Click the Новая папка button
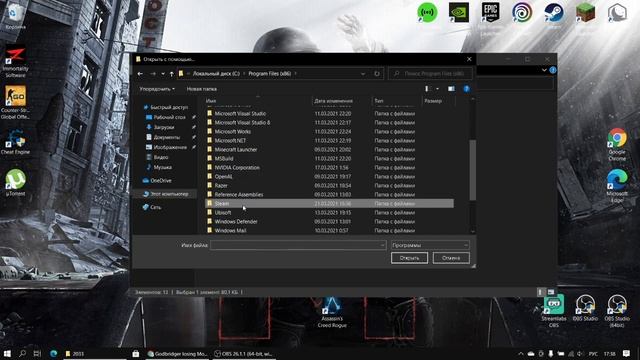The image size is (640, 360). point(202,89)
